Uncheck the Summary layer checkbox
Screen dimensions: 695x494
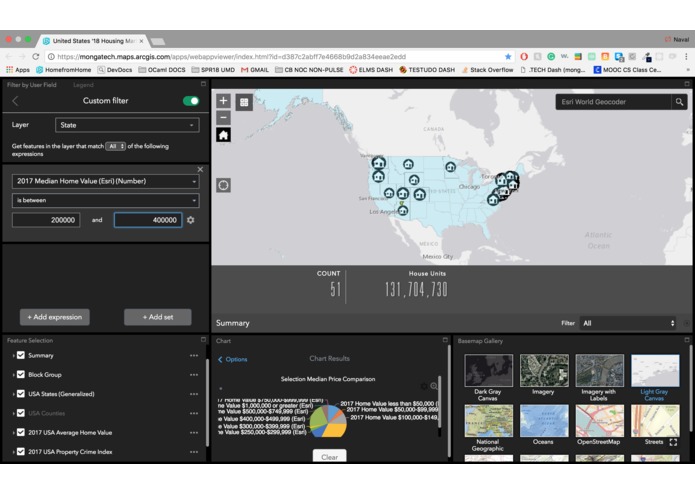(21, 355)
